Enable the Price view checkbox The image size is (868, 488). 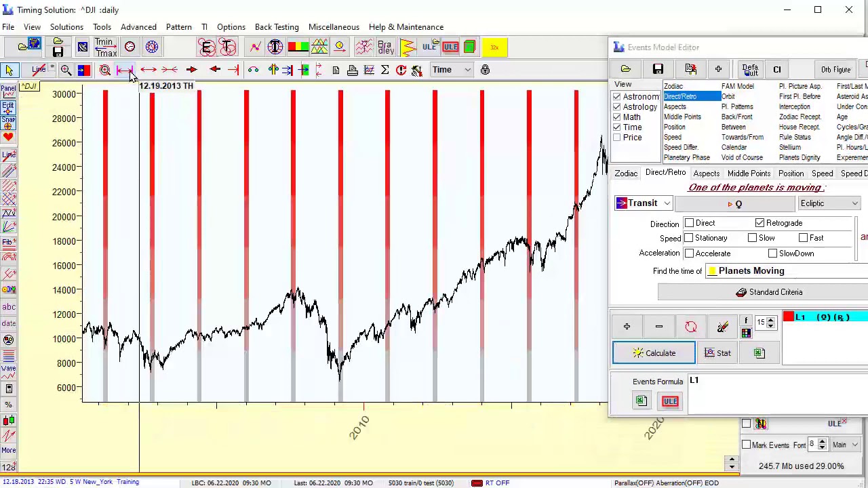click(616, 138)
